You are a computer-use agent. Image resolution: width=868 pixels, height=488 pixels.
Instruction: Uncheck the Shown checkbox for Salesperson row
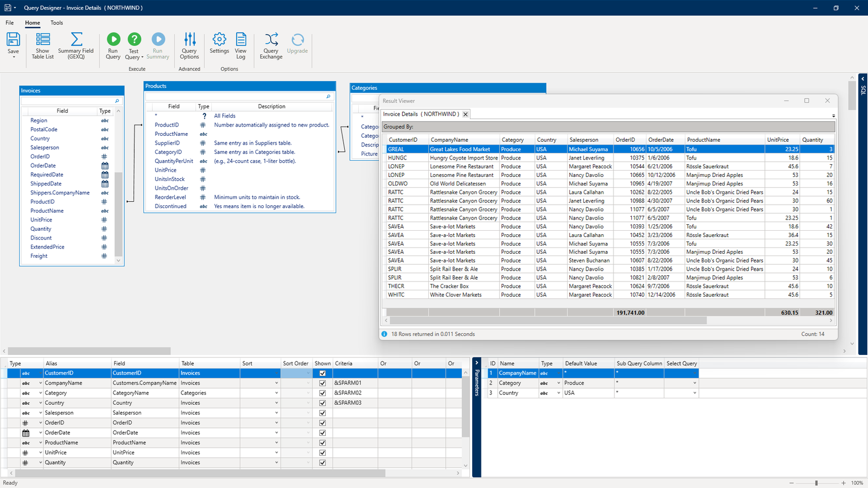click(x=322, y=413)
